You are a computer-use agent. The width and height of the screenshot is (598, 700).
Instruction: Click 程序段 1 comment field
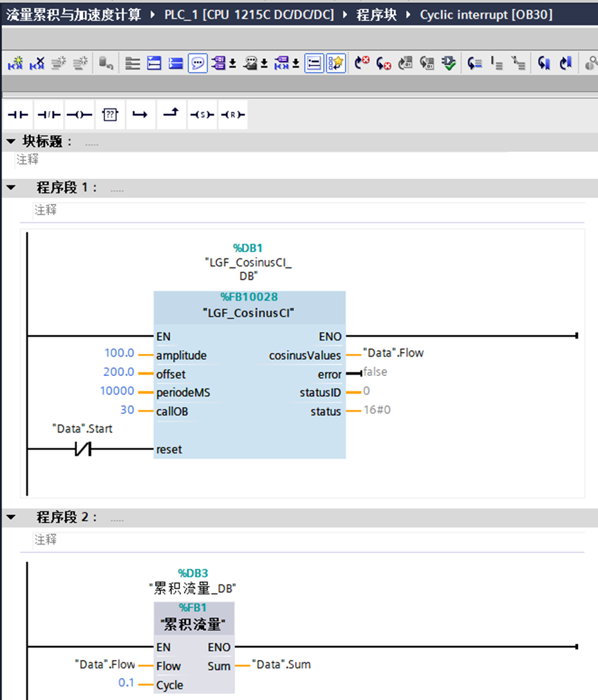309,210
